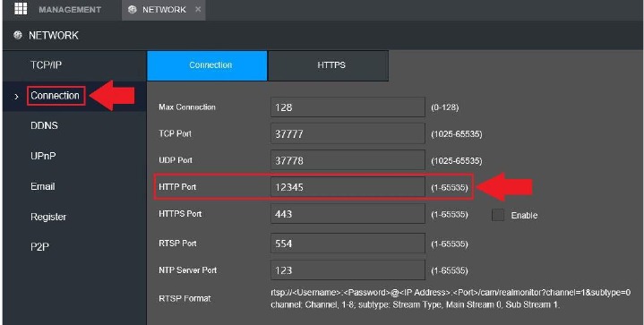The width and height of the screenshot is (644, 325).
Task: Click the TCP Port label
Action: pos(175,133)
